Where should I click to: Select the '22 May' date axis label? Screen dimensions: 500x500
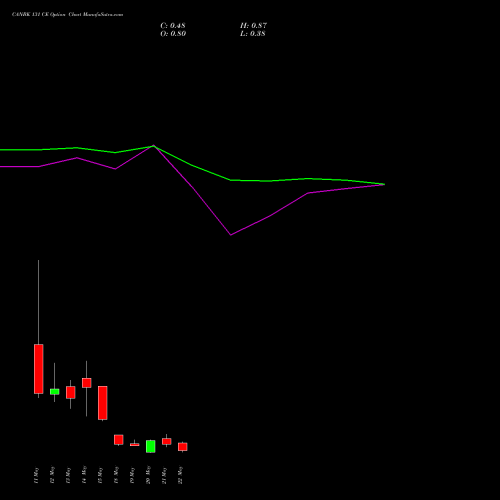[x=180, y=475]
